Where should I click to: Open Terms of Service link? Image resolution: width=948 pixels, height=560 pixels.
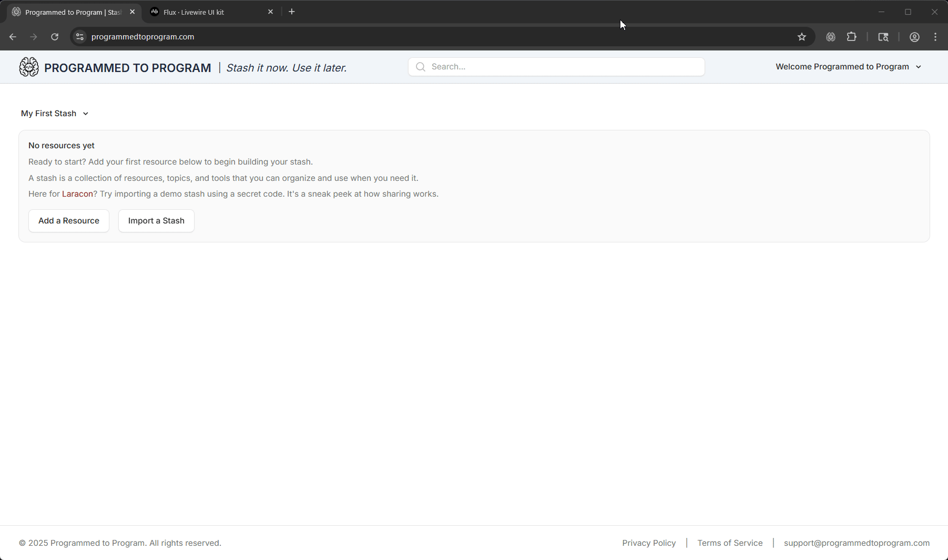(x=730, y=543)
